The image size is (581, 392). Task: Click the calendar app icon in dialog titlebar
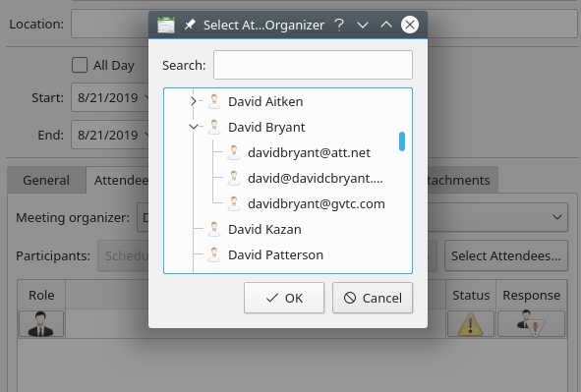(165, 26)
